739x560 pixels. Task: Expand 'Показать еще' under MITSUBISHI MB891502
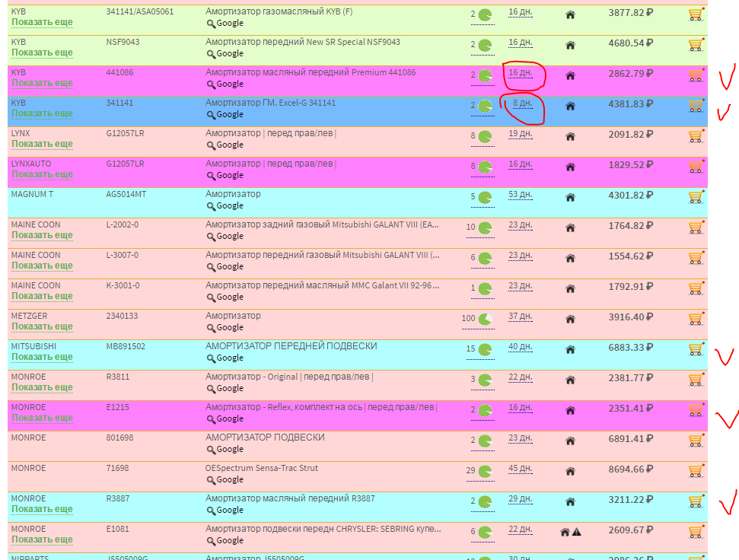point(42,357)
